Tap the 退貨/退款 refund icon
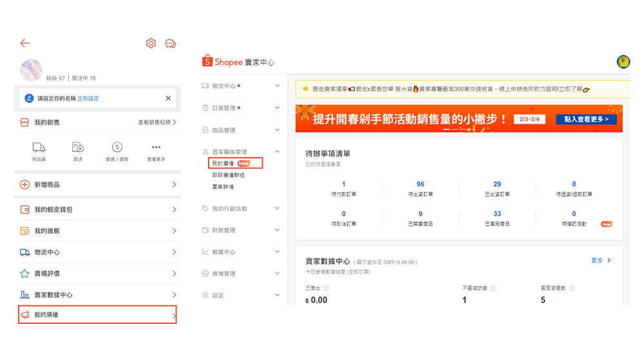 pos(117,147)
